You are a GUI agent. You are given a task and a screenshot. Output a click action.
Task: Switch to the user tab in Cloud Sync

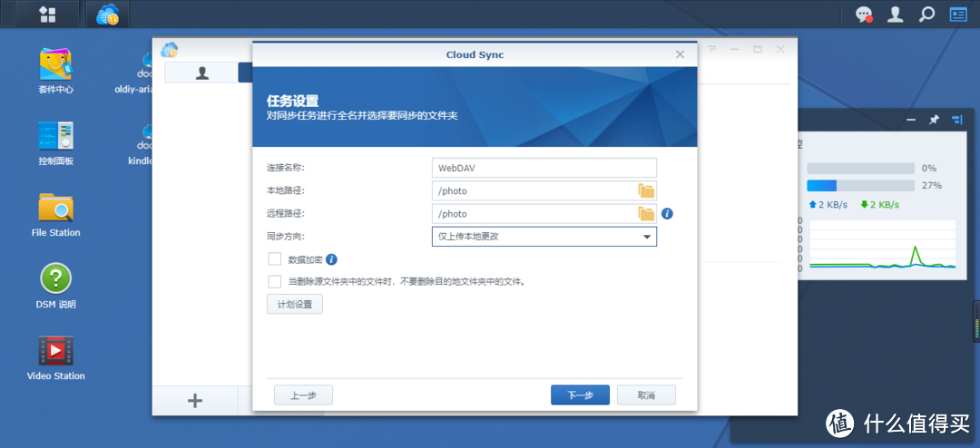(x=201, y=73)
